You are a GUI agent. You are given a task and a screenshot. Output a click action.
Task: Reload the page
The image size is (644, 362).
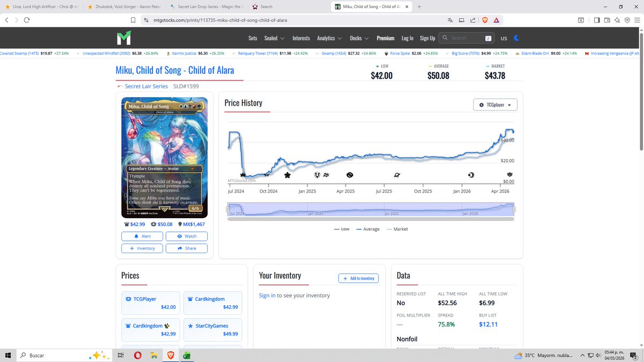[27, 20]
